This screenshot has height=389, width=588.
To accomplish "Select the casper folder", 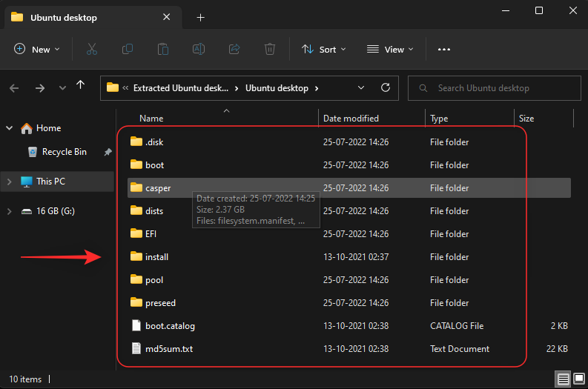I will coord(349,187).
